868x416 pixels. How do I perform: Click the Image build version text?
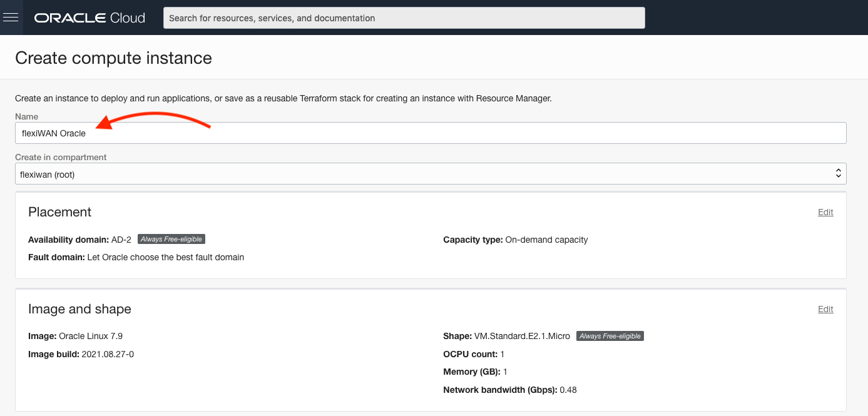(107, 354)
